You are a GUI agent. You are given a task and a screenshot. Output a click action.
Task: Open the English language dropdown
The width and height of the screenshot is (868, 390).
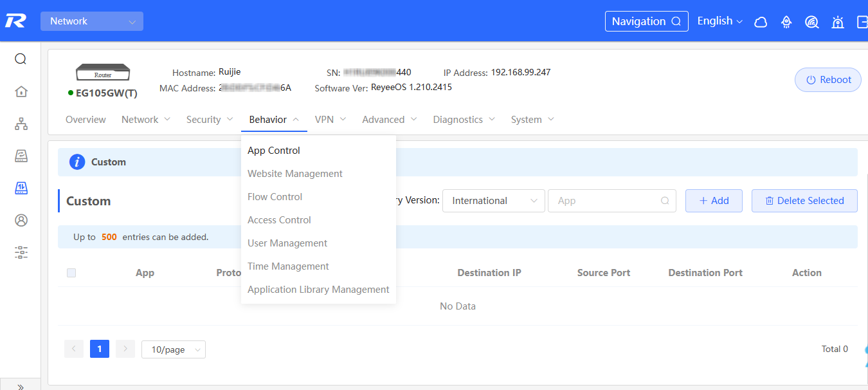719,21
